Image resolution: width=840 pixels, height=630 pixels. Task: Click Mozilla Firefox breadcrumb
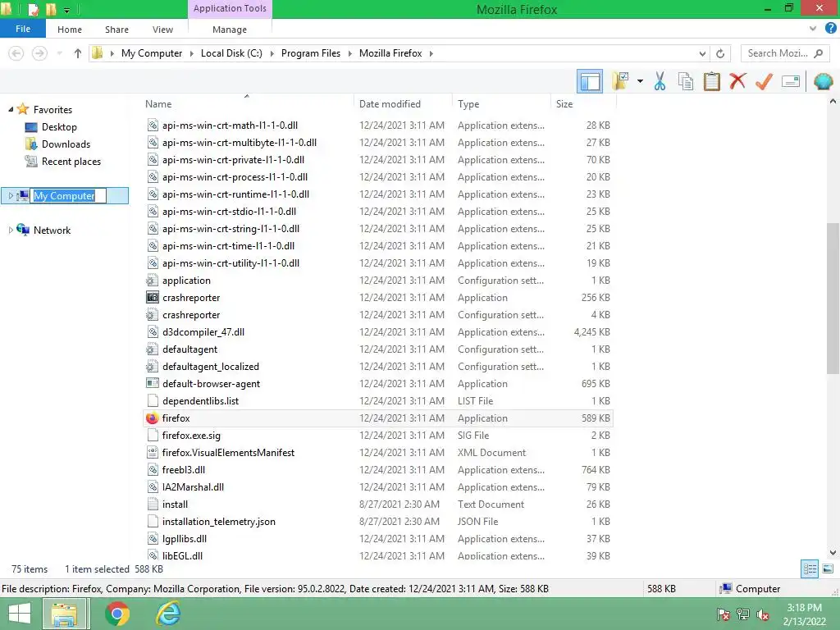tap(390, 53)
